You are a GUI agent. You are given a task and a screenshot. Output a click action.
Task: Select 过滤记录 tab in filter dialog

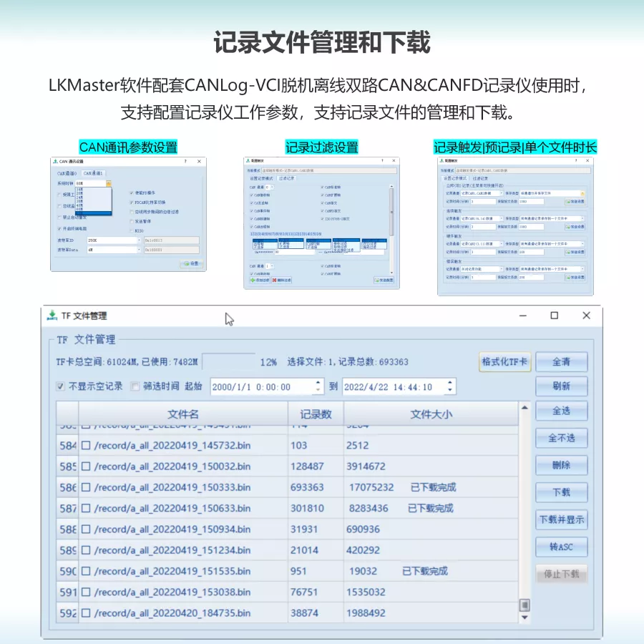click(286, 179)
